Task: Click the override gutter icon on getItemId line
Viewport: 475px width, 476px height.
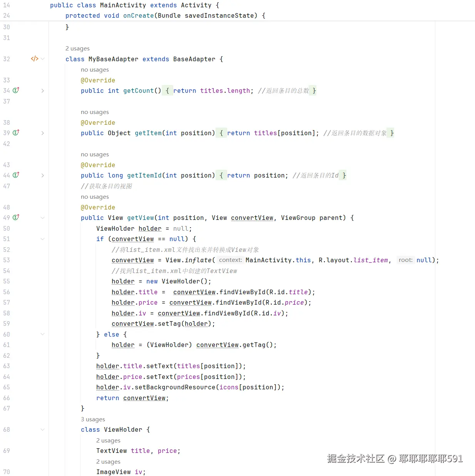Action: (x=16, y=175)
